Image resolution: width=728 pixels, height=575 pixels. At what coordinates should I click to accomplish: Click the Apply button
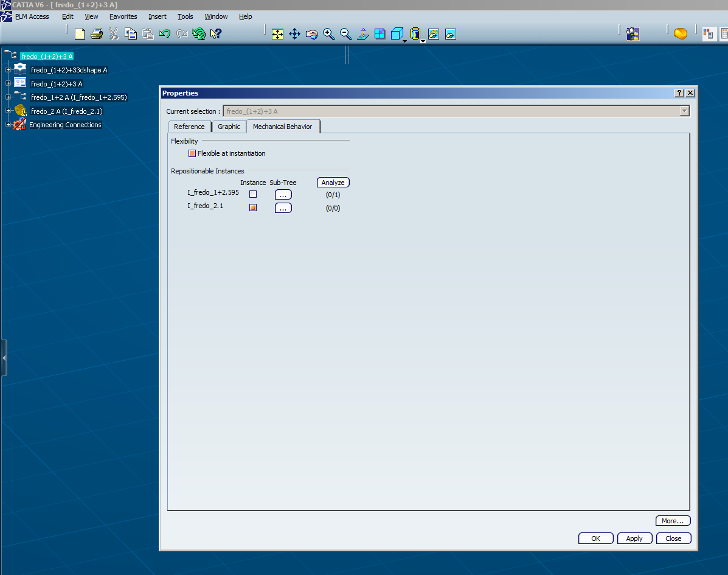[x=634, y=538]
